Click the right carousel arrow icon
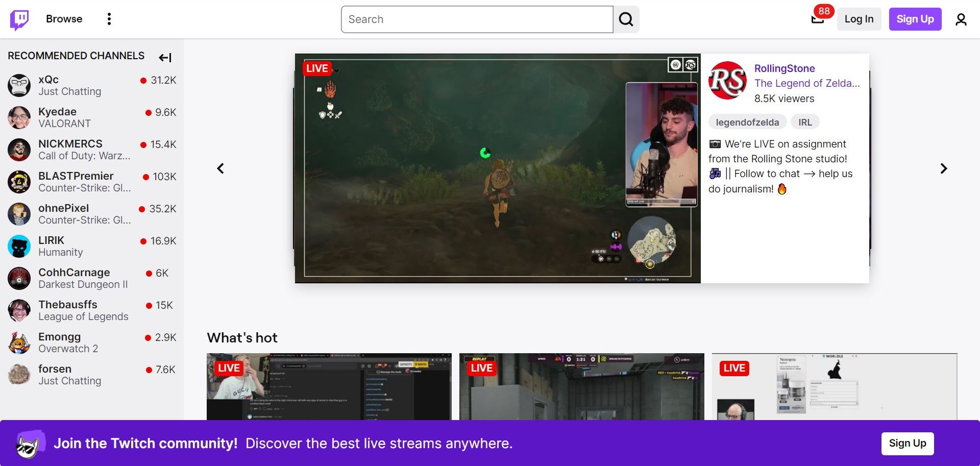980x466 pixels. pos(944,168)
